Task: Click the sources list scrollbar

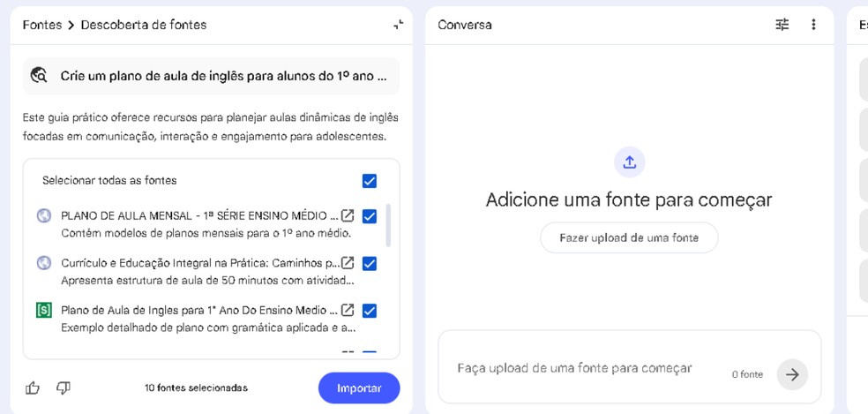Action: point(388,225)
